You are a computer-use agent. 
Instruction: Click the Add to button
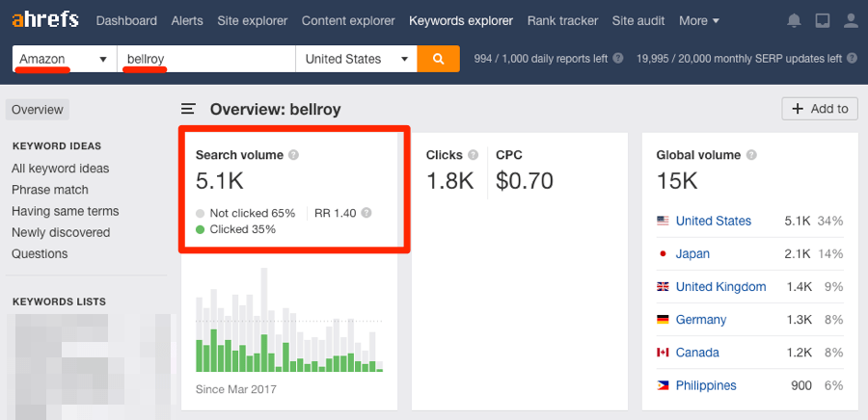(820, 109)
